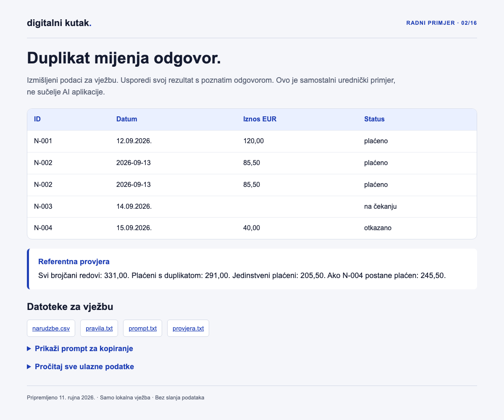Select the amount cell '120,00'
The width and height of the screenshot is (504, 420).
click(x=297, y=141)
